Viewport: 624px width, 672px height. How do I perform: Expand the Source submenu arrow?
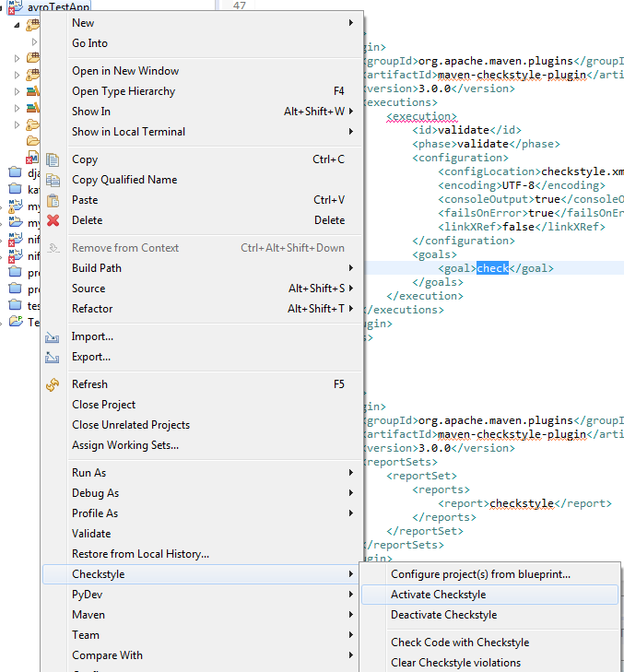pyautogui.click(x=351, y=289)
